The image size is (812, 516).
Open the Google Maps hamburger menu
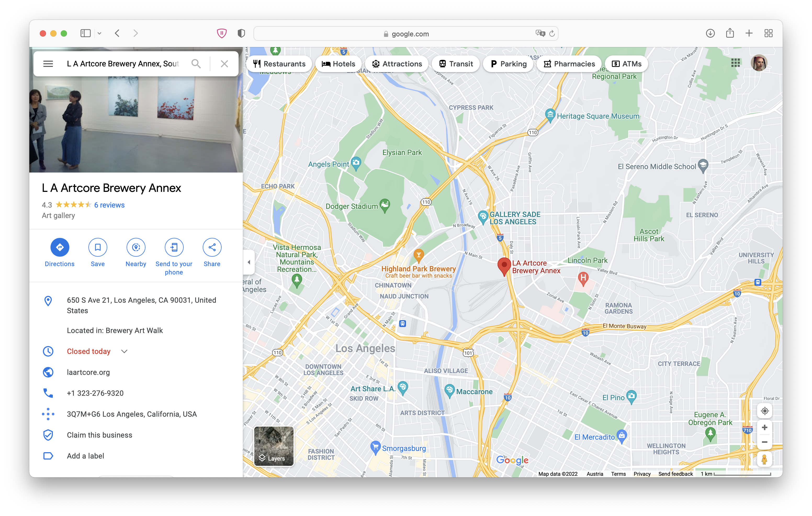[x=48, y=64]
